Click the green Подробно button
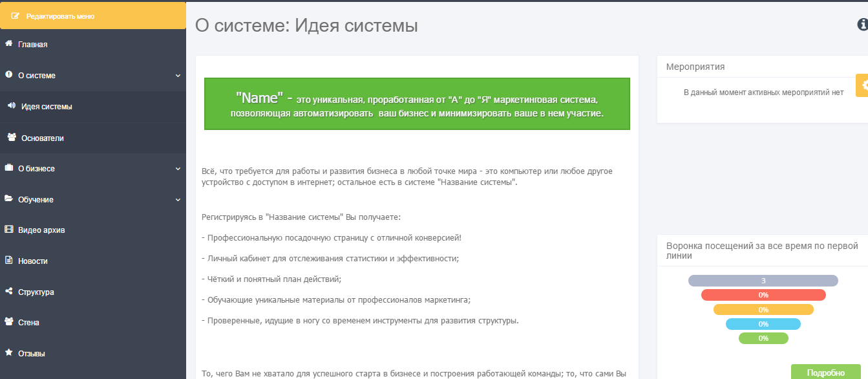 click(825, 372)
